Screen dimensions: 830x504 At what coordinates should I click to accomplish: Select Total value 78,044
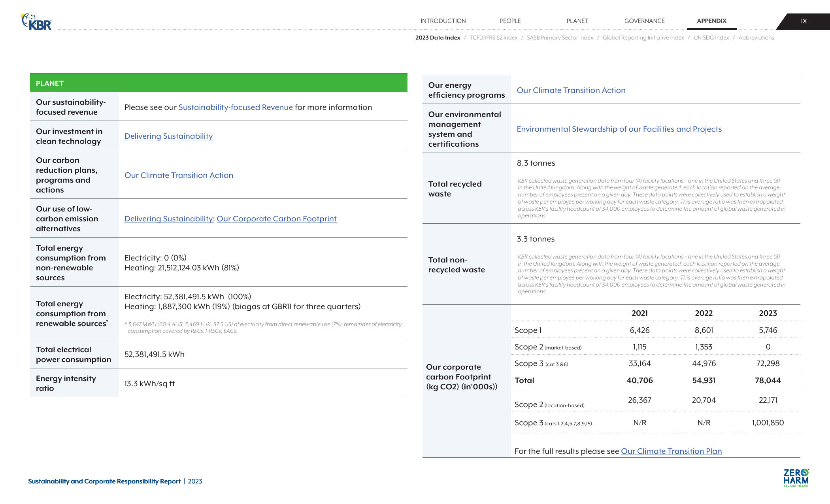(x=768, y=380)
